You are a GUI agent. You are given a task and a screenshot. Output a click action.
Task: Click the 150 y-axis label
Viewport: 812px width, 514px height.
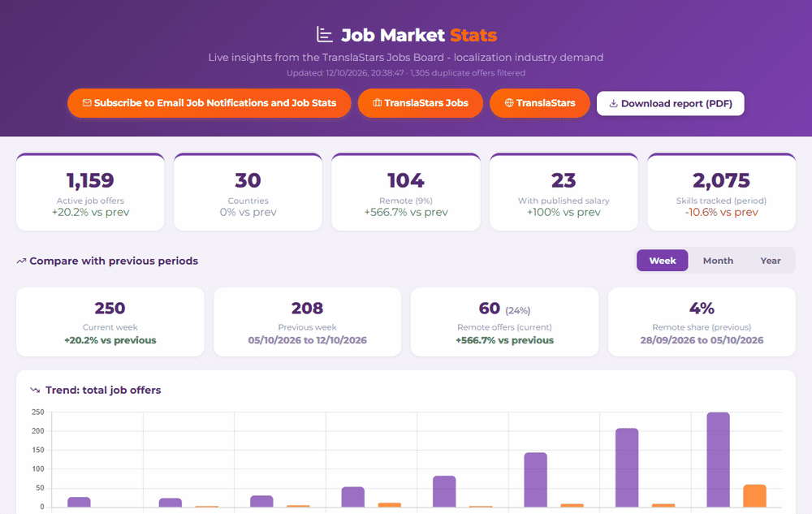click(38, 450)
